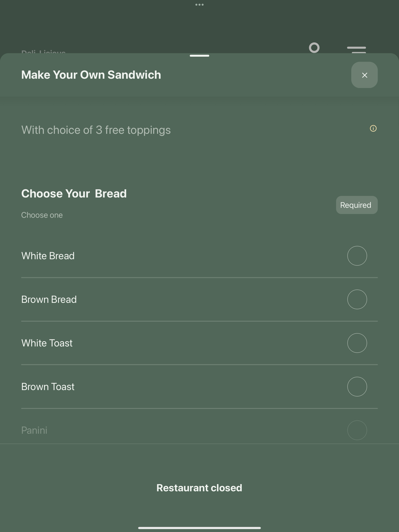Image resolution: width=399 pixels, height=532 pixels.
Task: Tap the sheet grabber handle at top
Action: point(199,56)
